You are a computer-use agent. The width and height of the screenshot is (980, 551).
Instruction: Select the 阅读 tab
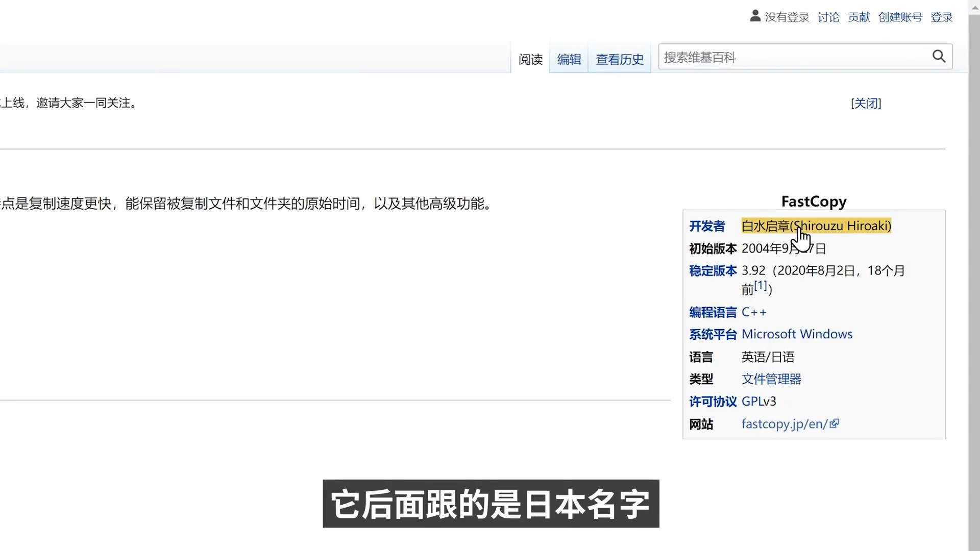point(530,60)
